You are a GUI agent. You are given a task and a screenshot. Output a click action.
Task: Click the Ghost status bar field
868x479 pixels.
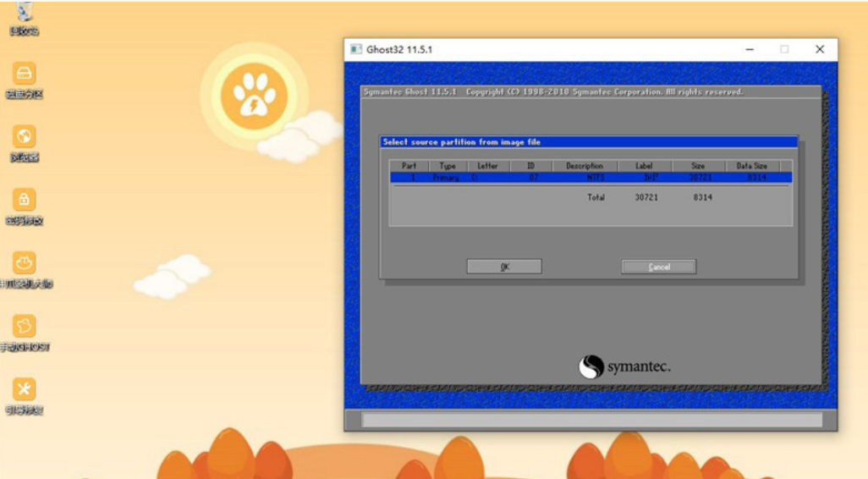point(591,420)
